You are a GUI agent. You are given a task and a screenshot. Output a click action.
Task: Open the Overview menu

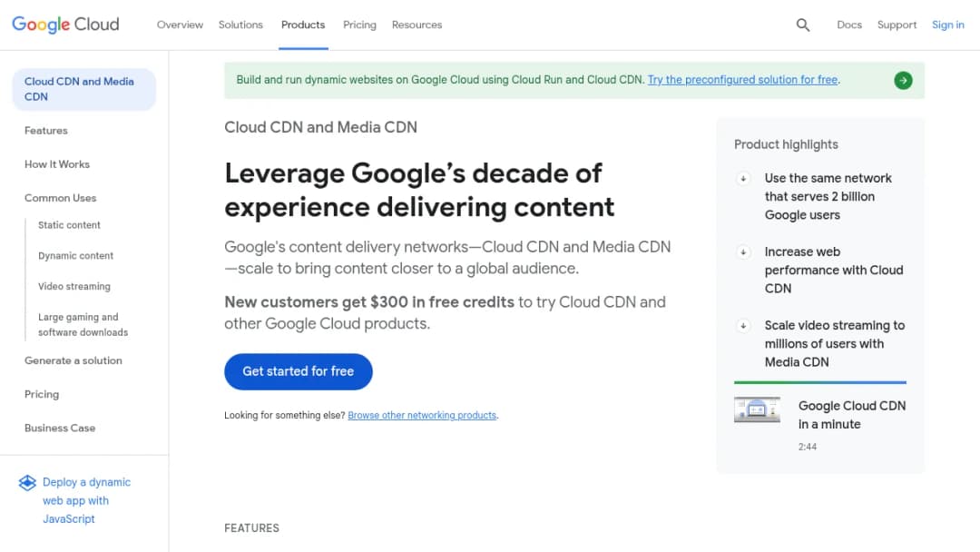[x=180, y=25]
